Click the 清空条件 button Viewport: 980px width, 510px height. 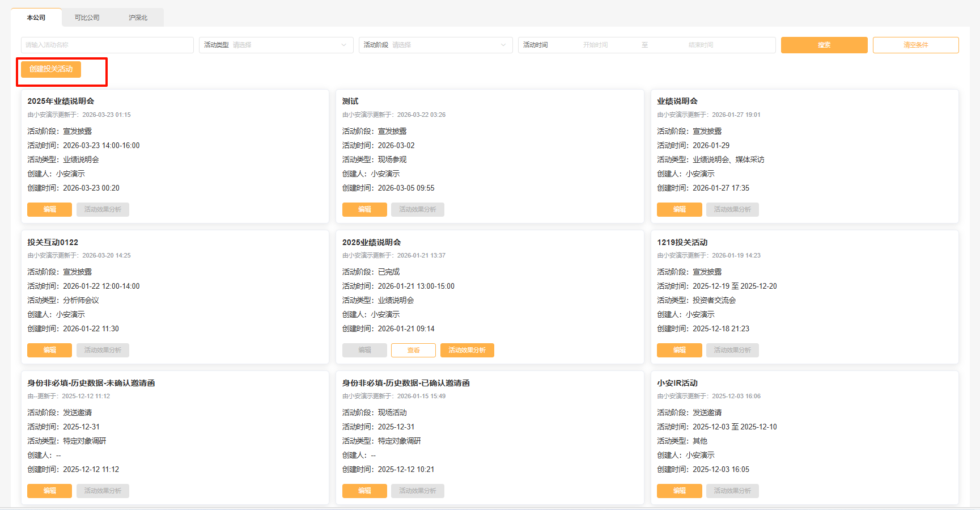915,45
